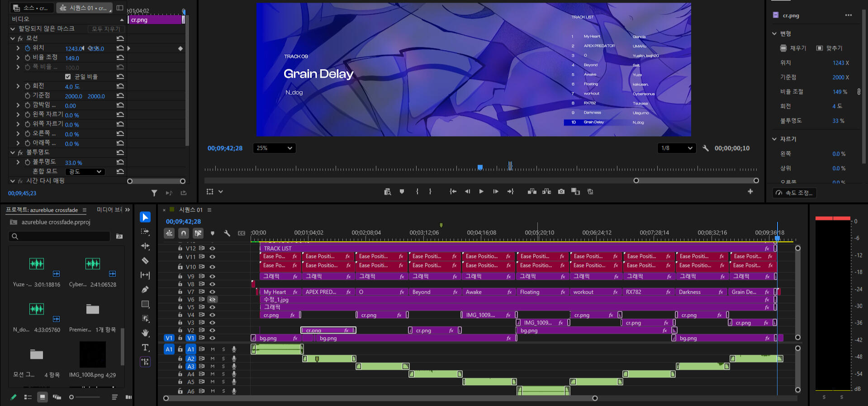Viewport: 868px width, 406px height.
Task: Collapse the 변형 section in properties
Action: tap(774, 33)
